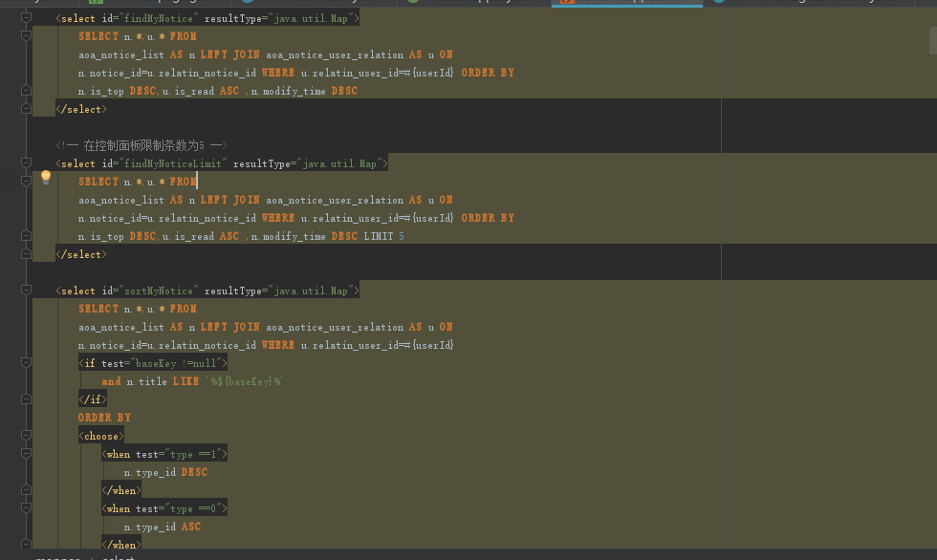
Task: Collapse the if test baseKey fold marker
Action: [26, 362]
